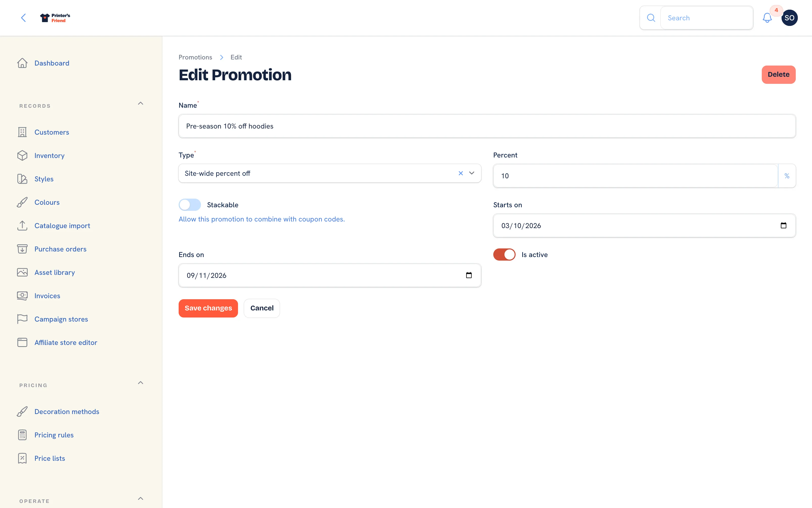Screen dimensions: 812x508
Task: Click the Edit breadcrumb item
Action: pyautogui.click(x=236, y=57)
